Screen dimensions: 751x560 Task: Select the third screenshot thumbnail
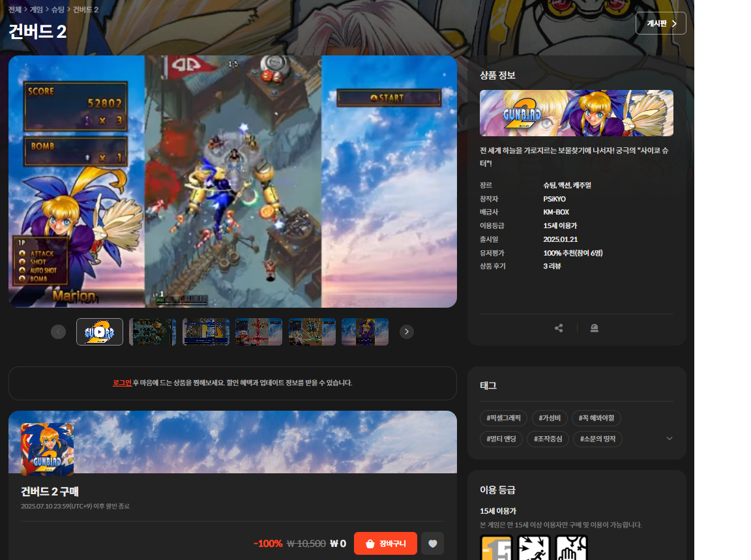[206, 332]
